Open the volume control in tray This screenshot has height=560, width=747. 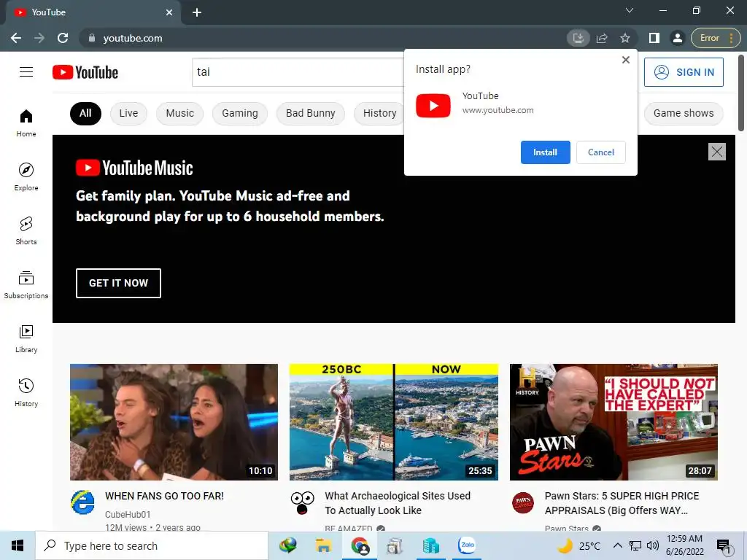(653, 545)
